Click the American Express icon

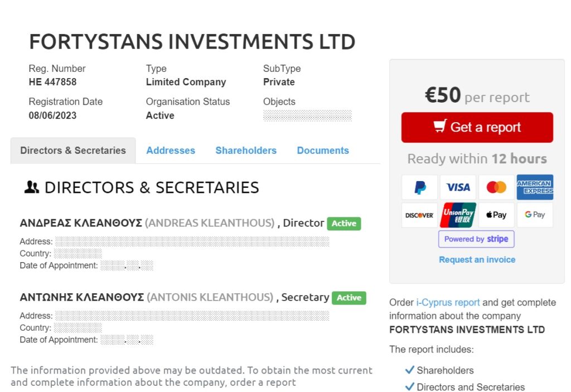coord(535,187)
